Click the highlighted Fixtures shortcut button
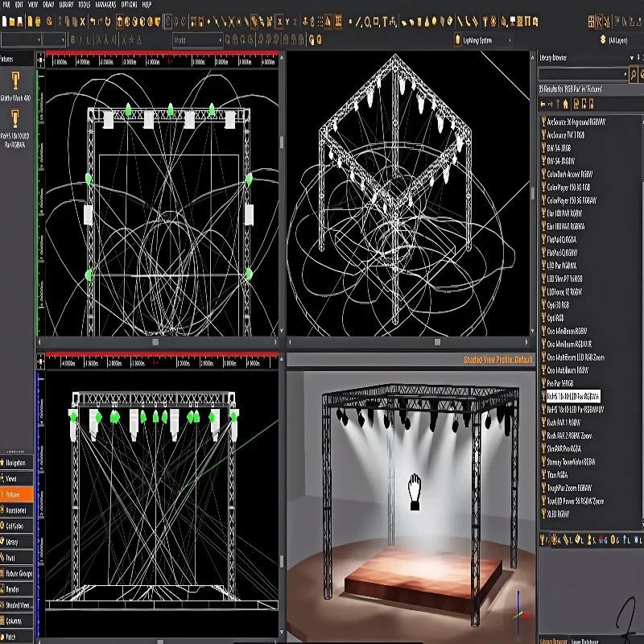Viewport: 644px width, 644px height. pos(16,494)
